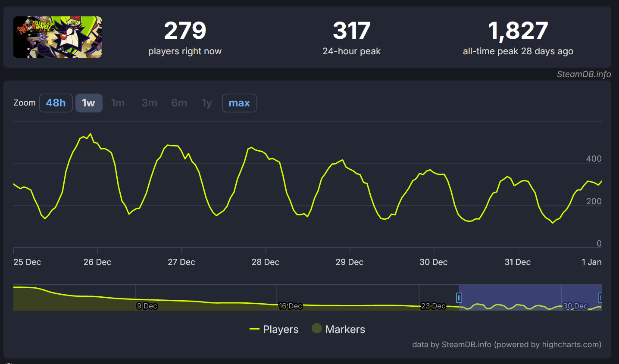Click the 30 Dec navigator label

click(x=575, y=306)
